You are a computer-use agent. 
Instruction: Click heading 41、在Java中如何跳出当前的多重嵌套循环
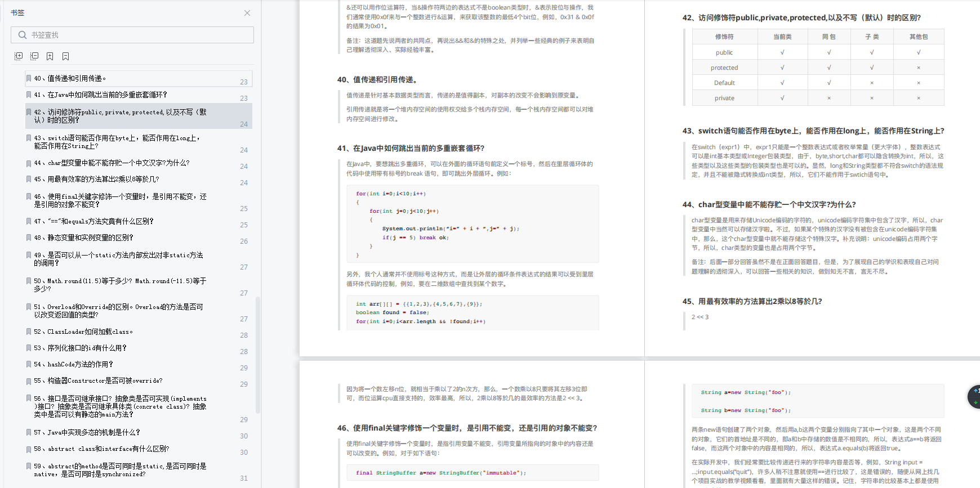pos(411,148)
